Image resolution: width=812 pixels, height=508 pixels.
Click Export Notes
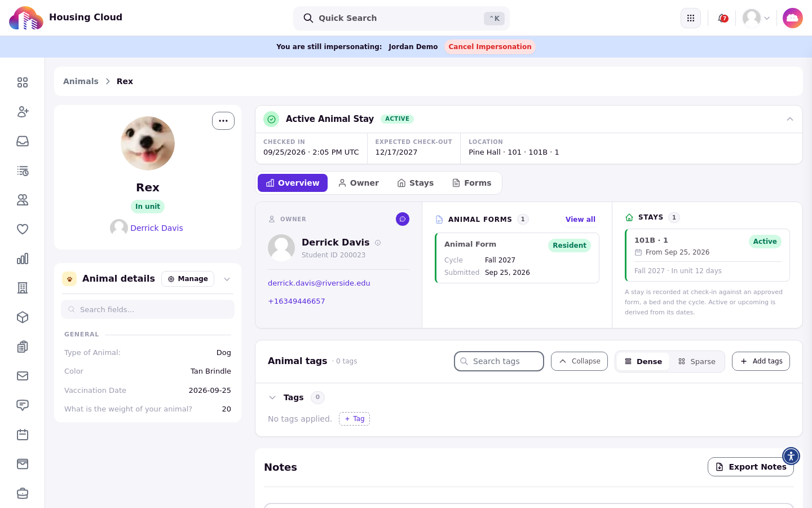pos(751,467)
